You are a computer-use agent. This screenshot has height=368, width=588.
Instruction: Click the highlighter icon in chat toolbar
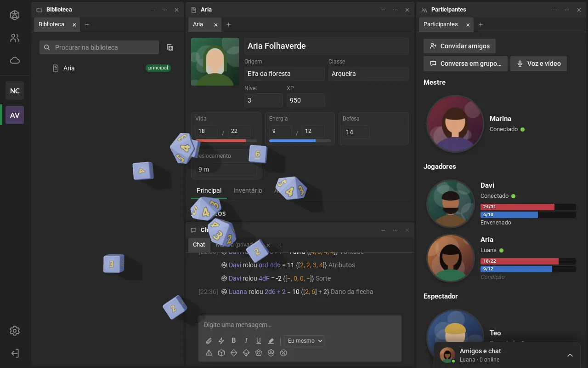271,341
